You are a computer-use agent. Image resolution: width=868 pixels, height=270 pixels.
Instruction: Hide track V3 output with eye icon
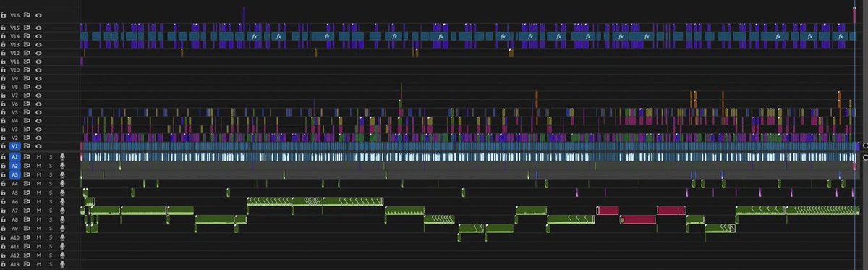(38, 129)
